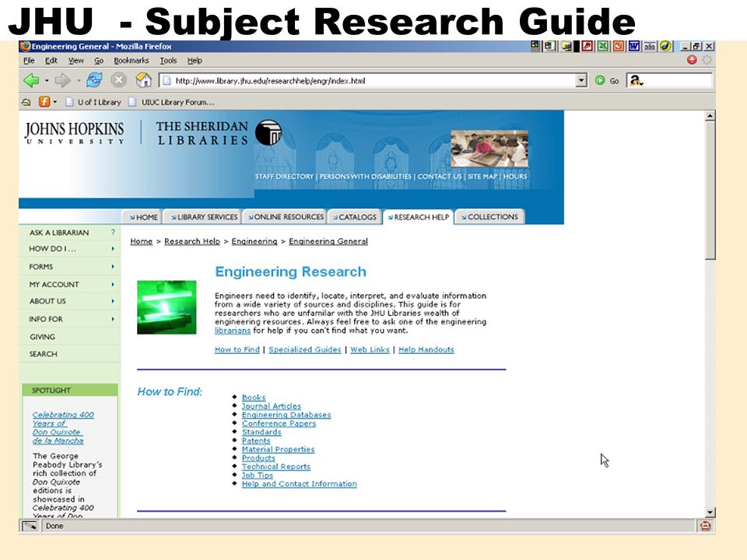Screen dimensions: 747x560
Task: Open the Help menu
Action: pos(195,61)
